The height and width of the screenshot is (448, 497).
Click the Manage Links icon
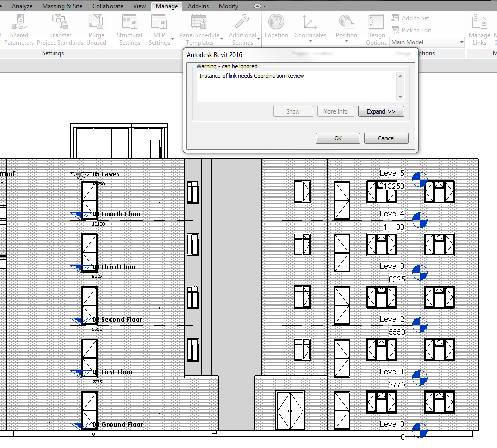tap(479, 22)
